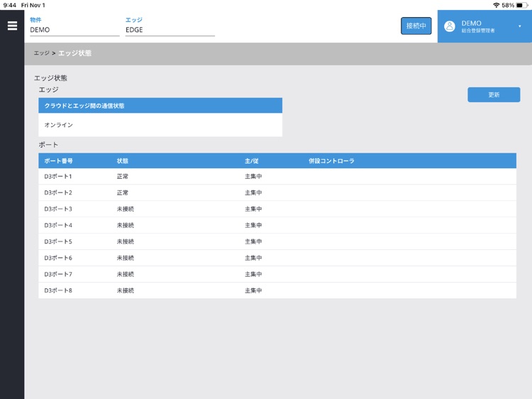This screenshot has height=399, width=532.
Task: Click the 9:44 clock in status bar
Action: (x=9, y=5)
